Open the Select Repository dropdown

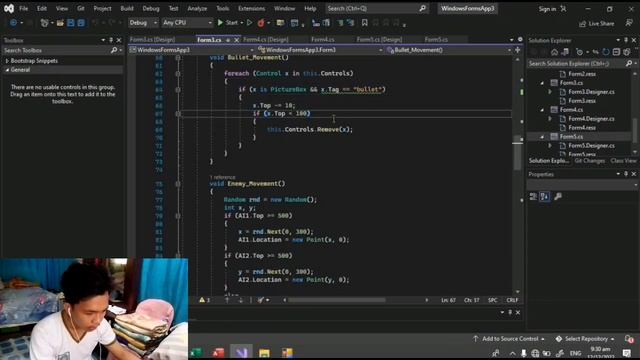[x=585, y=339]
